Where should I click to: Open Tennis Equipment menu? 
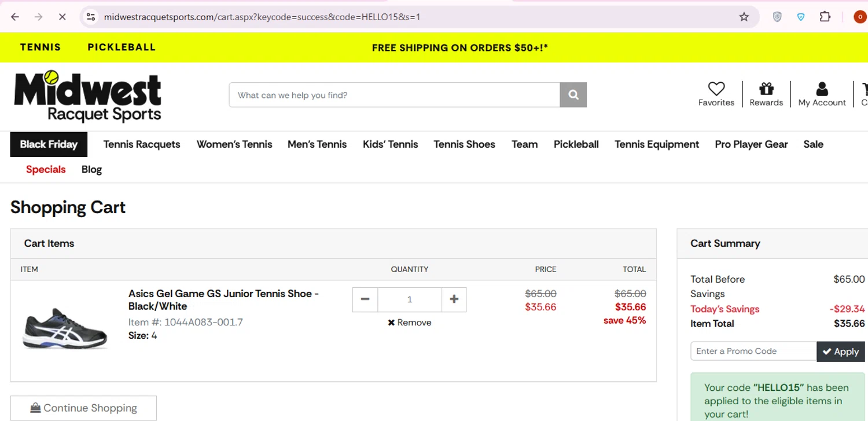point(657,144)
